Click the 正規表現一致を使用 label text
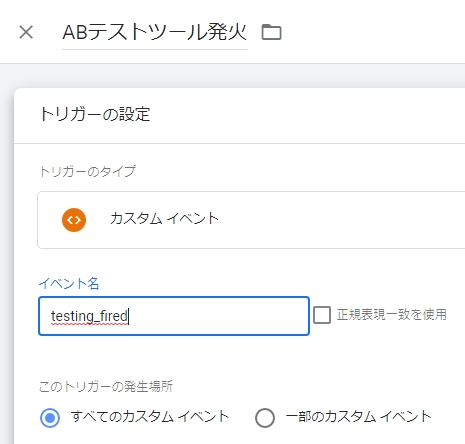Screen dimensions: 465x444 pos(392,315)
